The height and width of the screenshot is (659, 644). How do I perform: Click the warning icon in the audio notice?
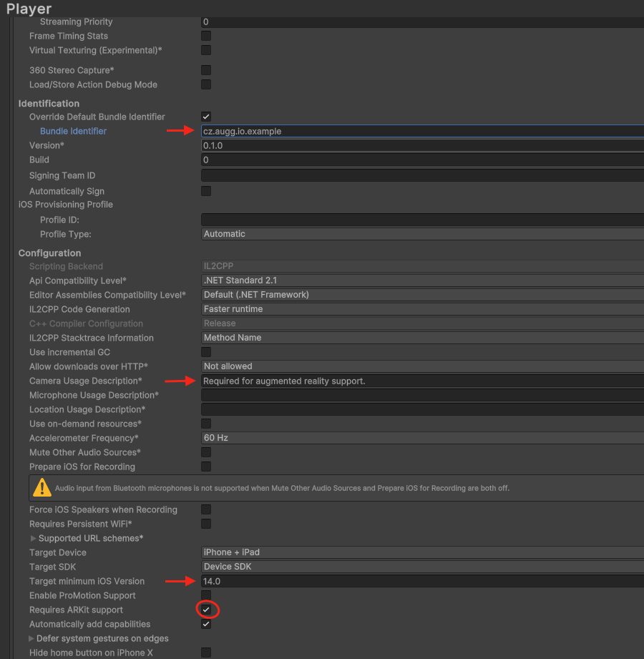tap(42, 488)
